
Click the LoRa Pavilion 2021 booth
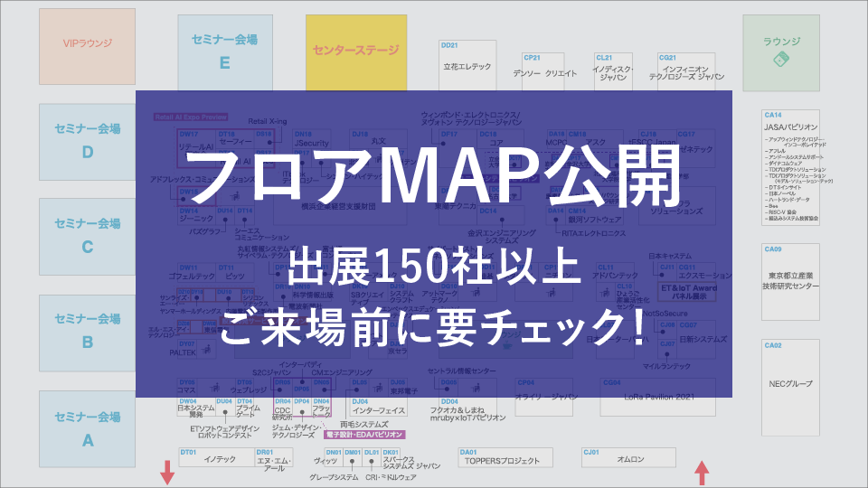pos(658,397)
